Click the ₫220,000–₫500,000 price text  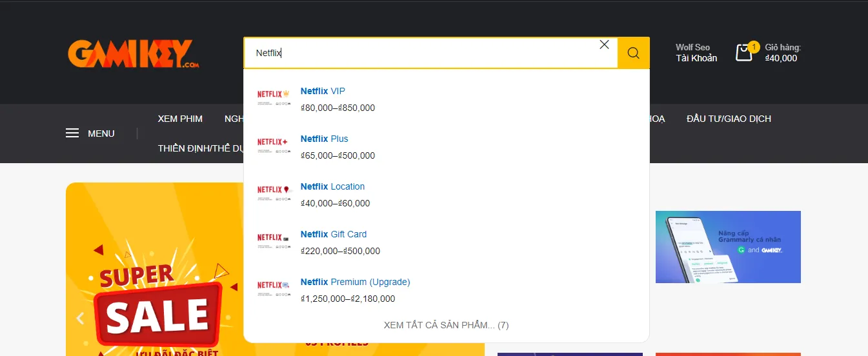(341, 251)
